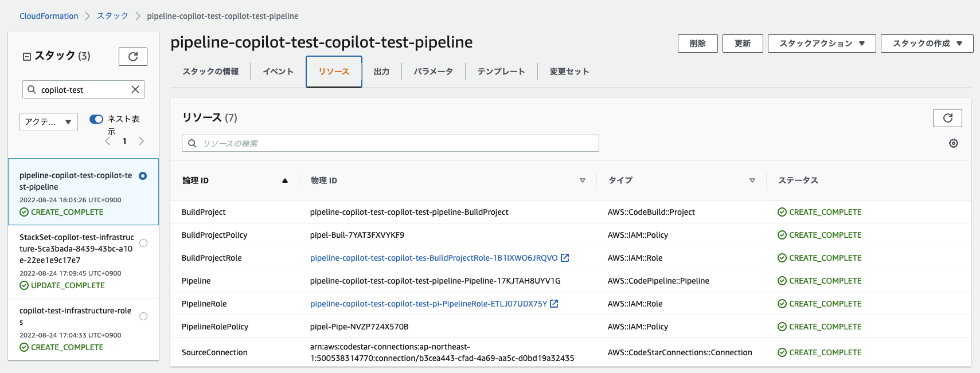The width and height of the screenshot is (980, 373).
Task: Switch to the Events tab
Action: [278, 72]
